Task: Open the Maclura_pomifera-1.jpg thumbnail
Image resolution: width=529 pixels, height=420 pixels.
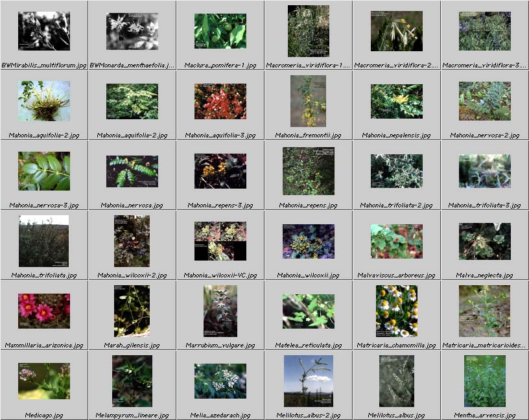Action: 220,31
